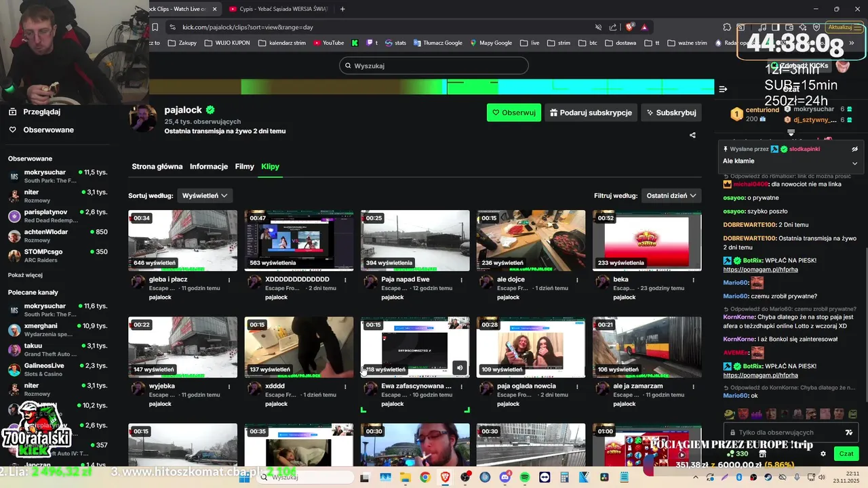Expand the 'Ostatni dzień' filter dropdown

point(671,195)
